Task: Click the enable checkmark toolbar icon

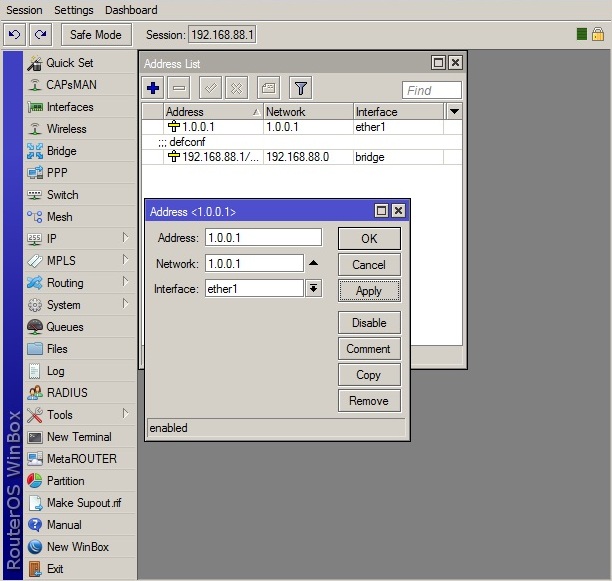Action: (211, 88)
